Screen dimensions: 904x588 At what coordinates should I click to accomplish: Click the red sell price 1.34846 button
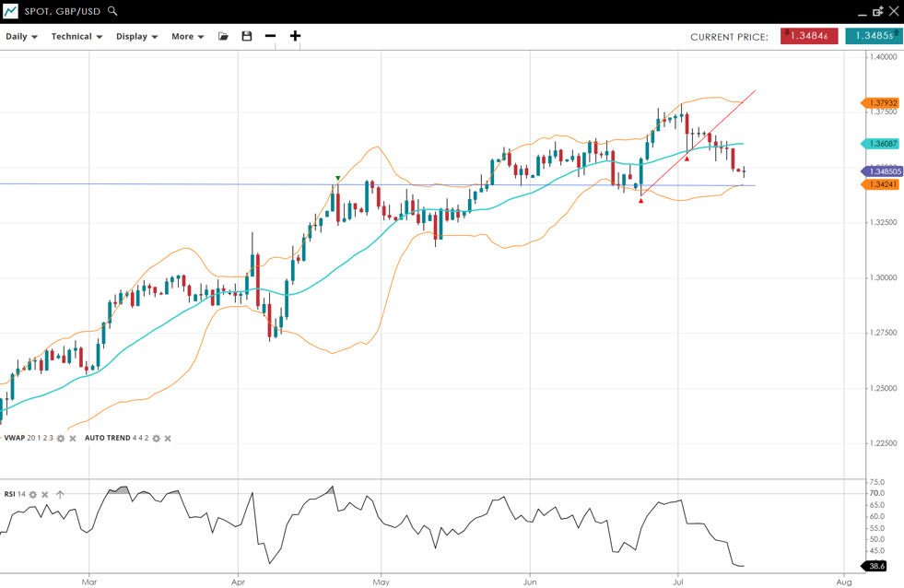point(808,36)
